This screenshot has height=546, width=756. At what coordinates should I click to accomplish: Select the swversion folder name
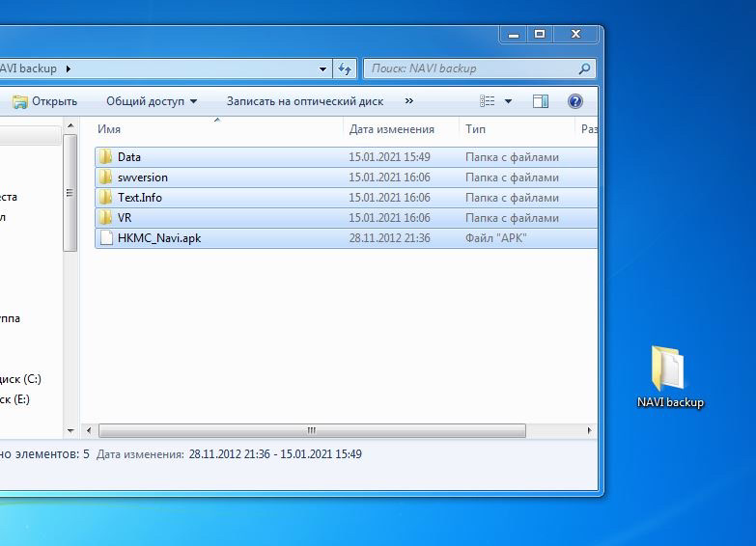point(143,177)
